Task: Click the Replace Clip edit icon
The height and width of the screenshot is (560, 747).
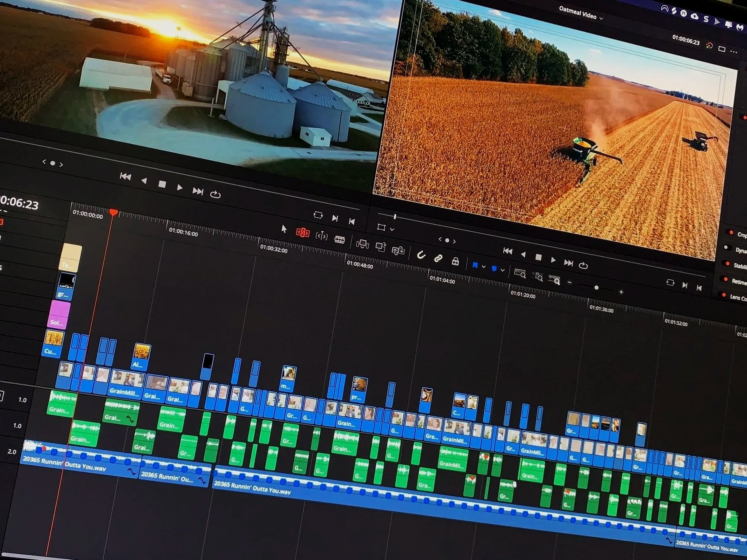Action: click(398, 250)
